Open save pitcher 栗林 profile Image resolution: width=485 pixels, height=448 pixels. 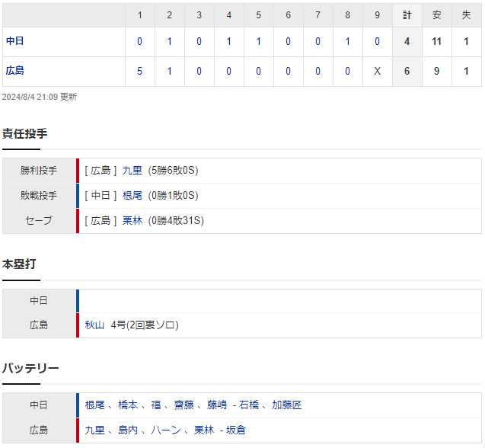coord(132,221)
